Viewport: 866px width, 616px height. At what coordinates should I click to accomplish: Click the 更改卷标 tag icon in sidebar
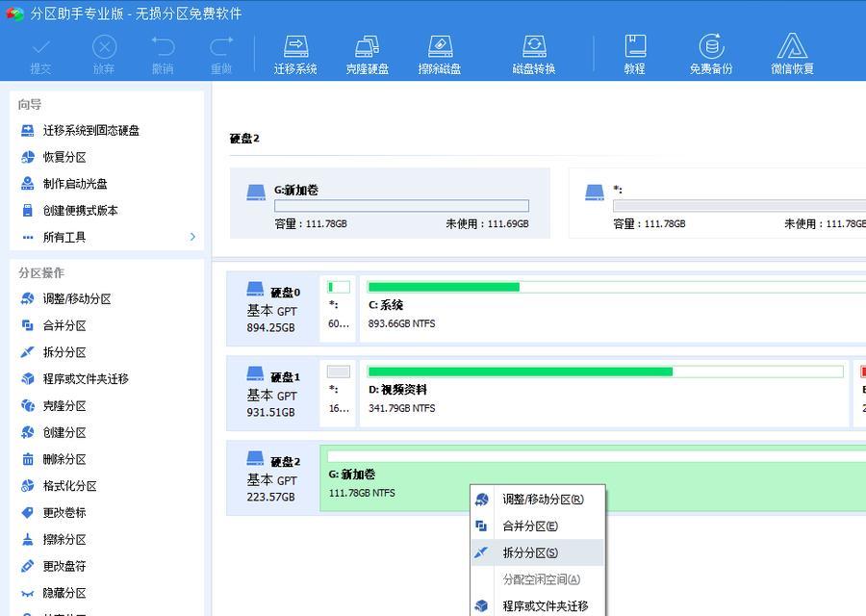click(x=28, y=513)
